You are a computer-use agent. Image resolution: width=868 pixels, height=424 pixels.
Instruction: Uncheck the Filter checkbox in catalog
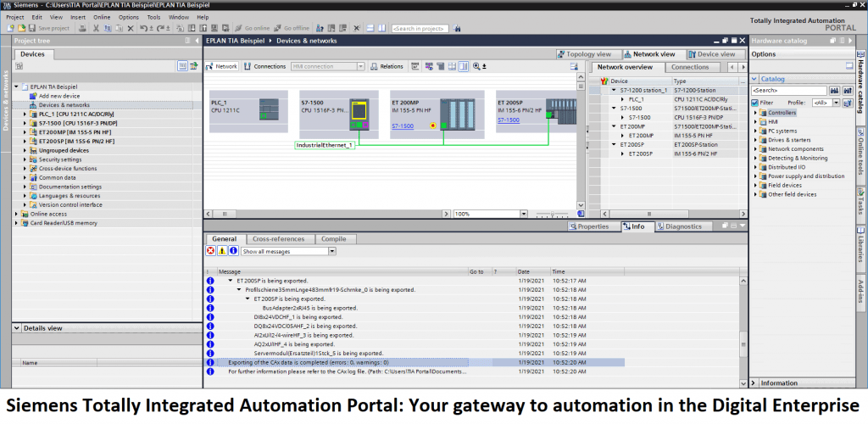tap(755, 103)
